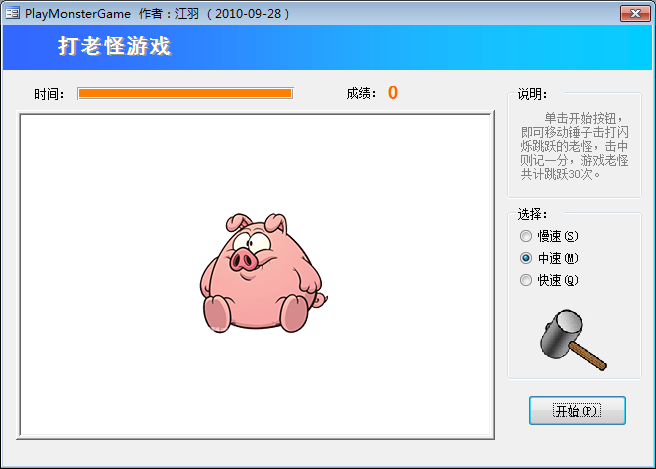The width and height of the screenshot is (656, 469).
Task: Close the PlayMonsterGame window
Action: (x=635, y=13)
